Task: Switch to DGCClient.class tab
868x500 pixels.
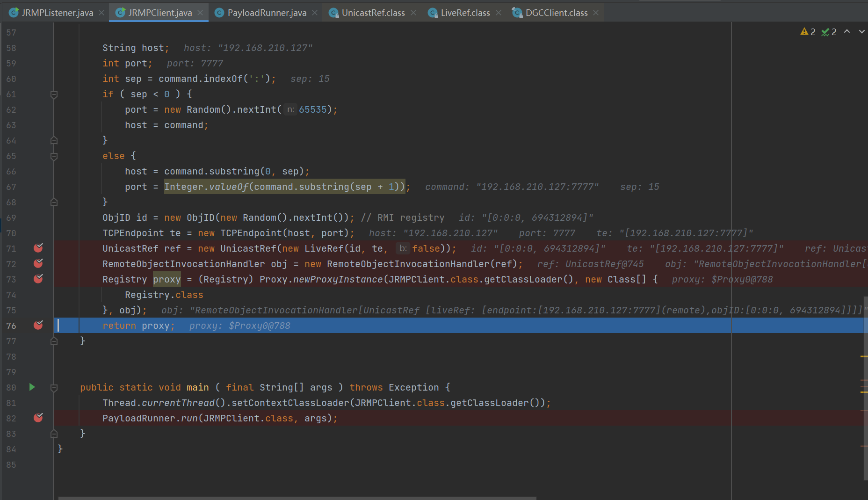Action: tap(556, 13)
